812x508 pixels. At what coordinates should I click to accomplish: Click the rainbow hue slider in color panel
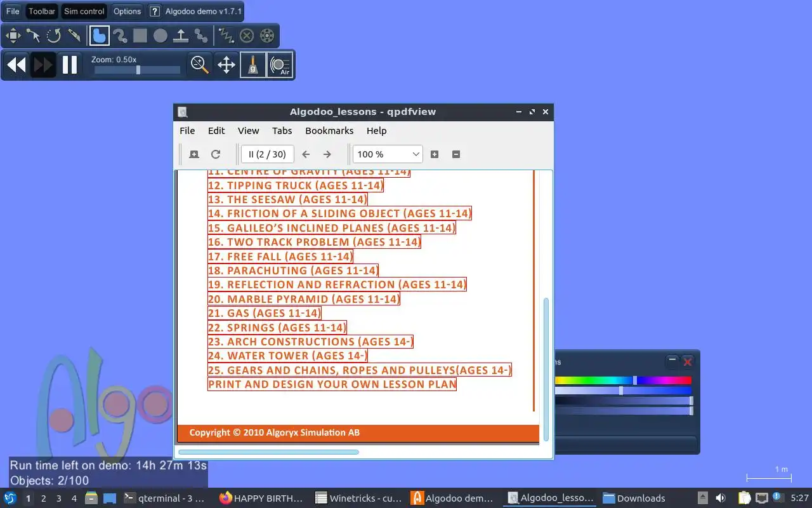[x=623, y=380]
